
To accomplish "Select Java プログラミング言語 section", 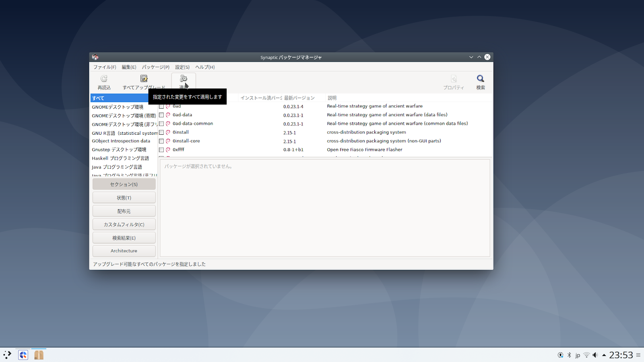I will 124,167.
